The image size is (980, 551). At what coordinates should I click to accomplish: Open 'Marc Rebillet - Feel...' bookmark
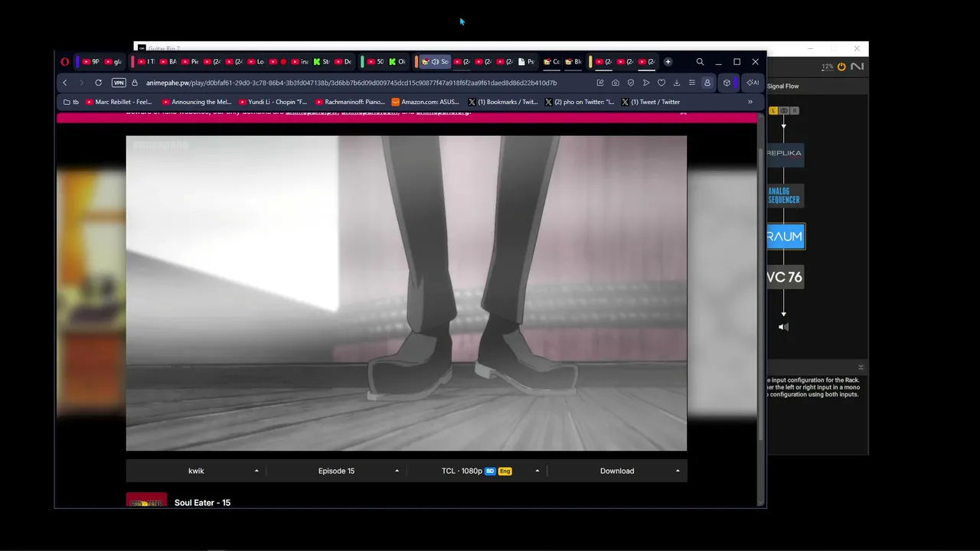[119, 102]
